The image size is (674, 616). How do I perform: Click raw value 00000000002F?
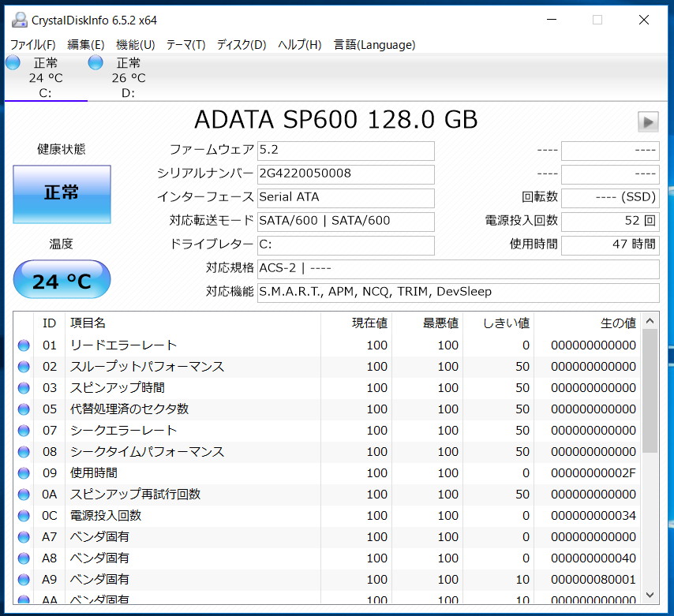click(x=593, y=473)
